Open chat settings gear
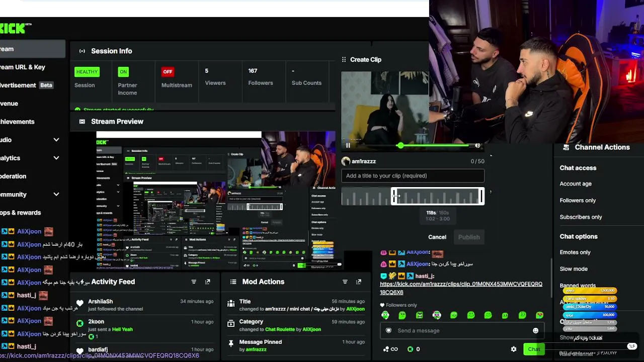The height and width of the screenshot is (362, 644). tap(514, 349)
